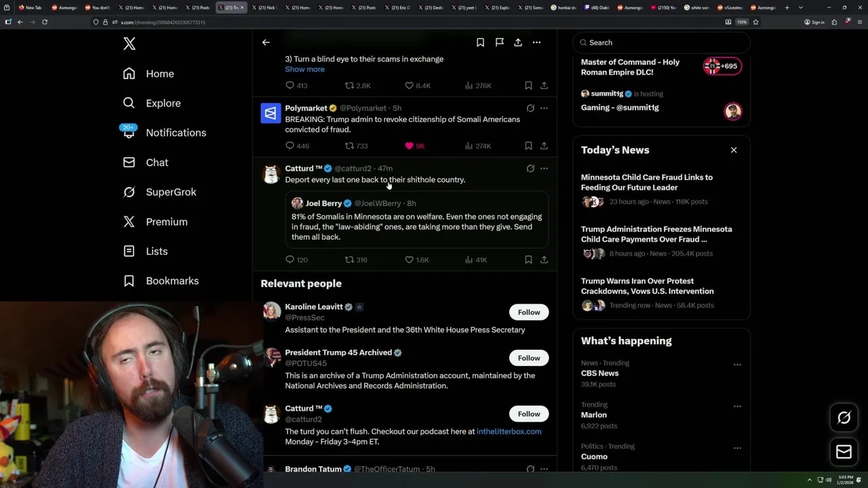The image size is (868, 488).
Task: Reply to the Catturd post with 120 replies
Action: (x=296, y=260)
